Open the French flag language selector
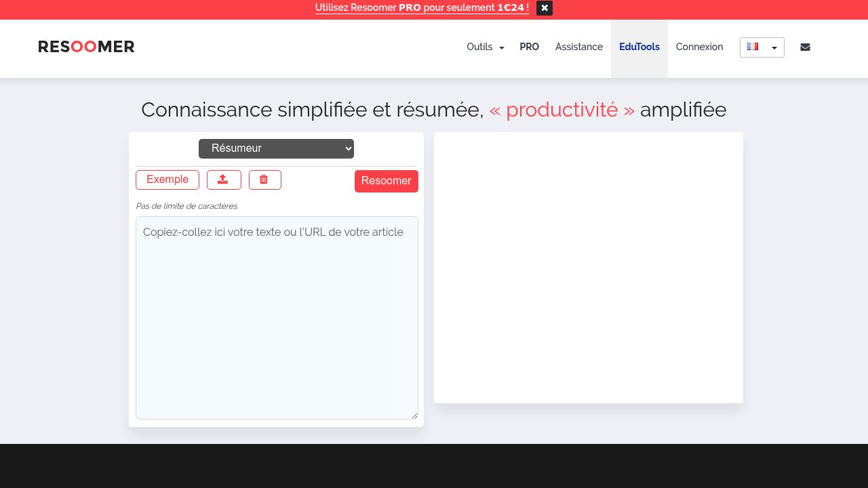Screen dimensions: 868x488 point(762,47)
